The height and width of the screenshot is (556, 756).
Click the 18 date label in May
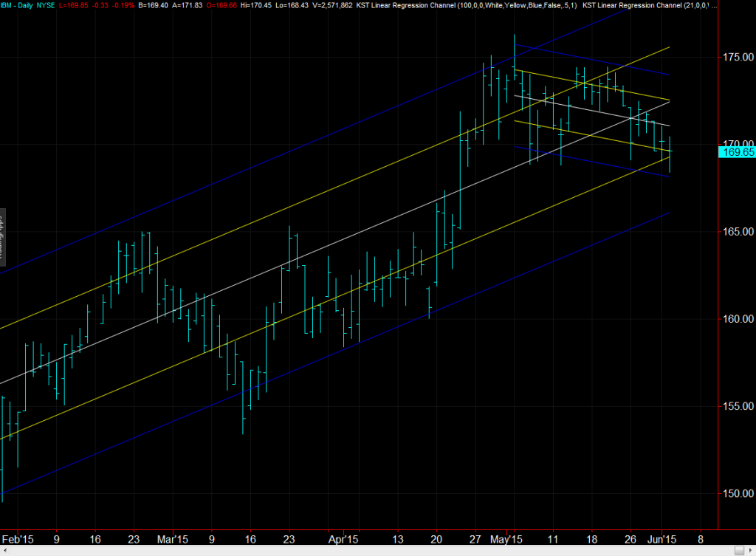point(591,539)
